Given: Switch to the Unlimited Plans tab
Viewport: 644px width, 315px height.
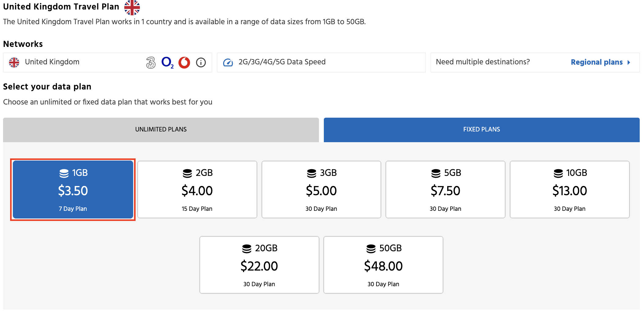Looking at the screenshot, I should (x=161, y=130).
